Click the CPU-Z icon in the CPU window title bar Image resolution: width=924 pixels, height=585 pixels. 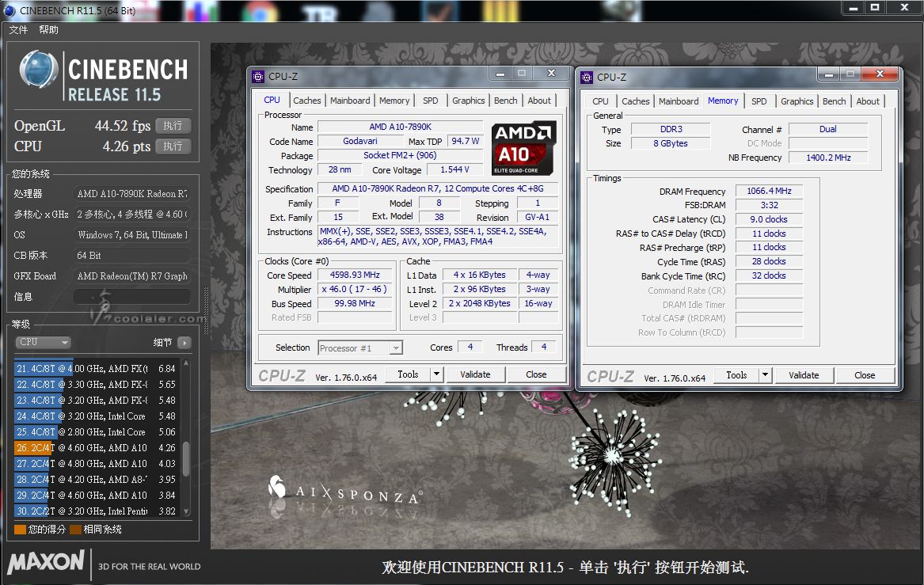click(x=258, y=77)
